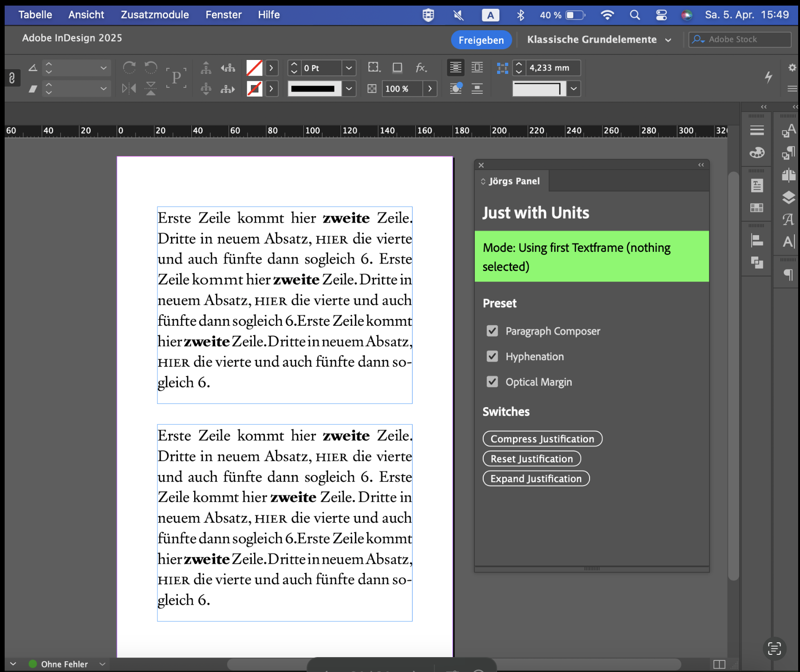The width and height of the screenshot is (800, 672).
Task: Open the Layers panel icon
Action: click(x=788, y=198)
